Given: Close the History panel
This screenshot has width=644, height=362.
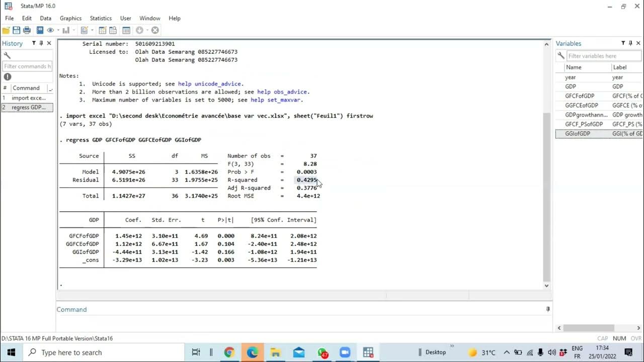Looking at the screenshot, I should pyautogui.click(x=49, y=43).
